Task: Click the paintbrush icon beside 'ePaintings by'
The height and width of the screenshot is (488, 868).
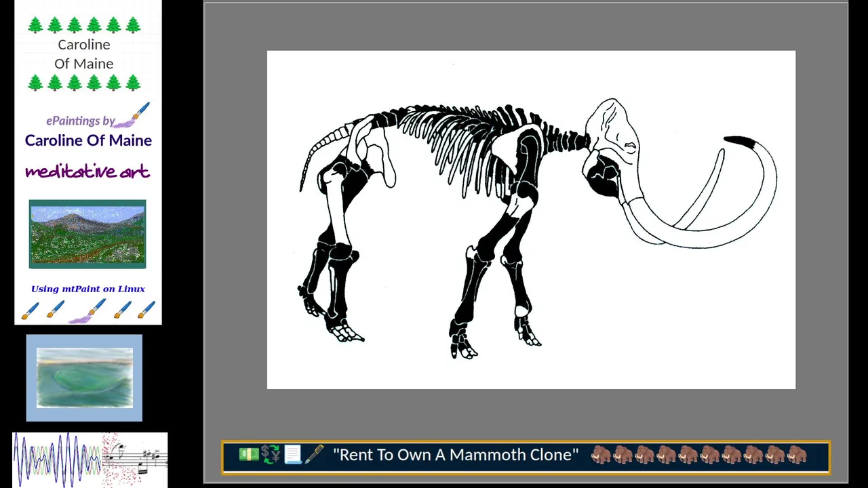Action: pyautogui.click(x=134, y=115)
